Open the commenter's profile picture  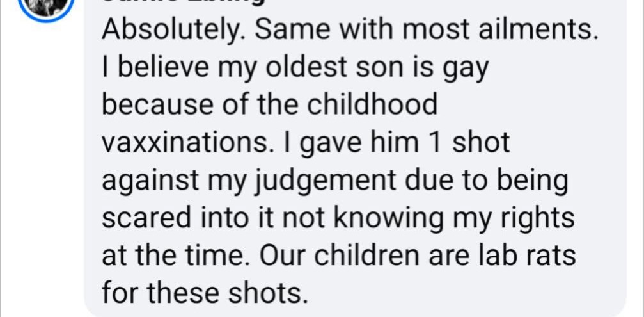(45, 6)
